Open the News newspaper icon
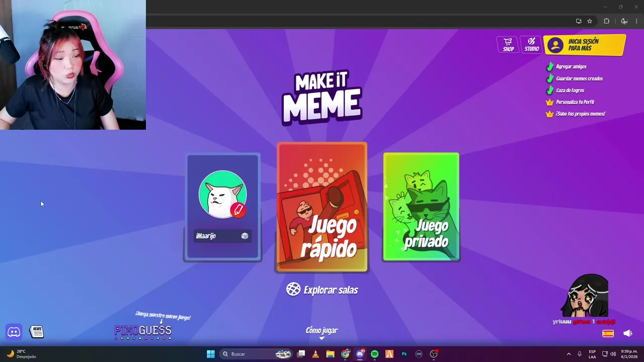Image resolution: width=644 pixels, height=362 pixels. point(37,331)
